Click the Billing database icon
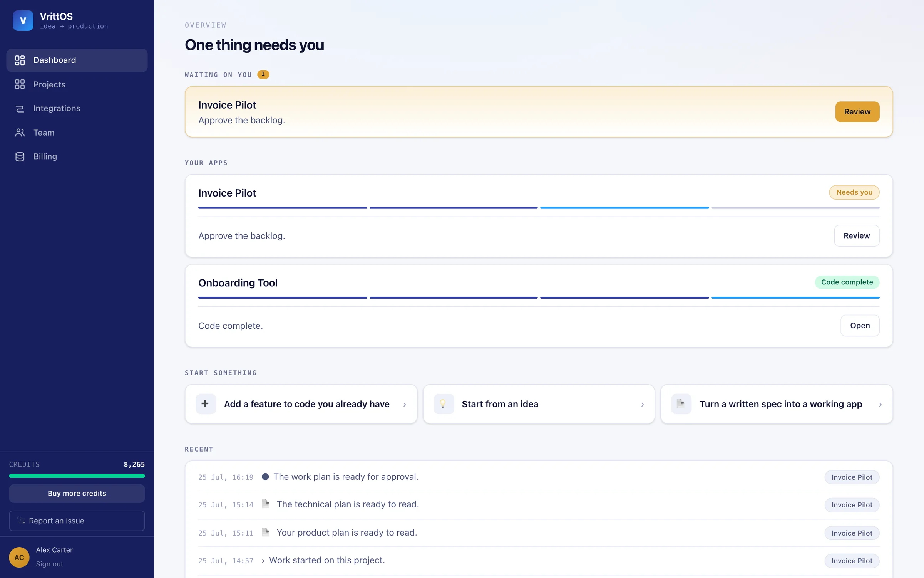Screen dimensions: 924x578 tap(20, 156)
